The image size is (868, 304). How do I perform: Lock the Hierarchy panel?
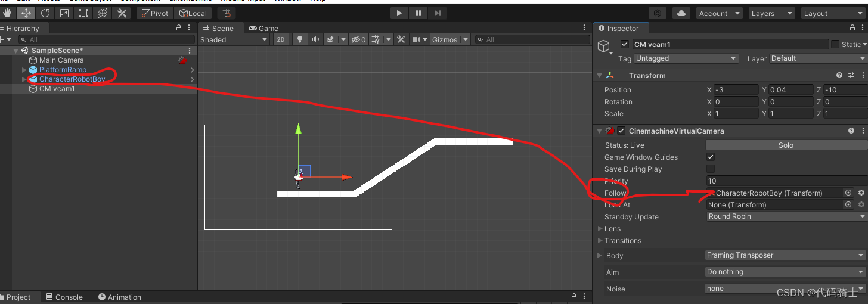(x=179, y=28)
